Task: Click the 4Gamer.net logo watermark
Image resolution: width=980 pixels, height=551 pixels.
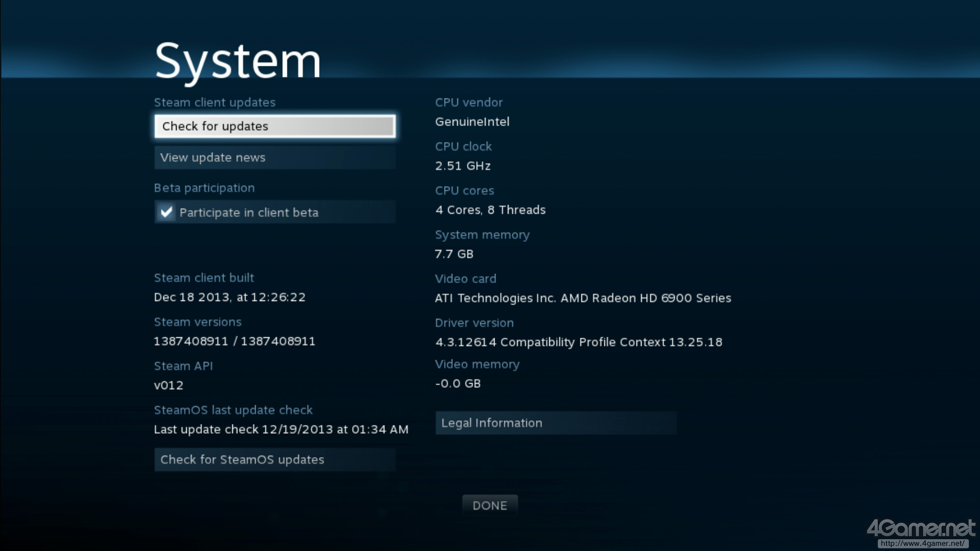Action: click(920, 529)
